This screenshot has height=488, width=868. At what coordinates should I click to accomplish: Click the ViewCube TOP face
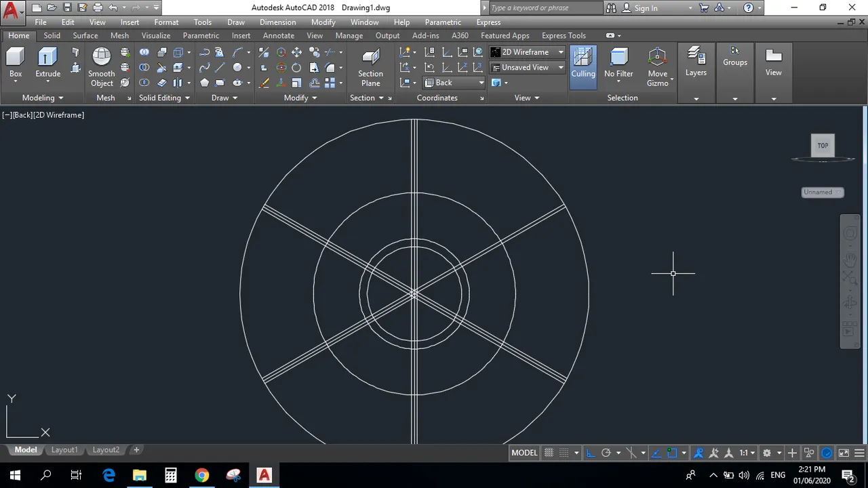[x=823, y=145]
